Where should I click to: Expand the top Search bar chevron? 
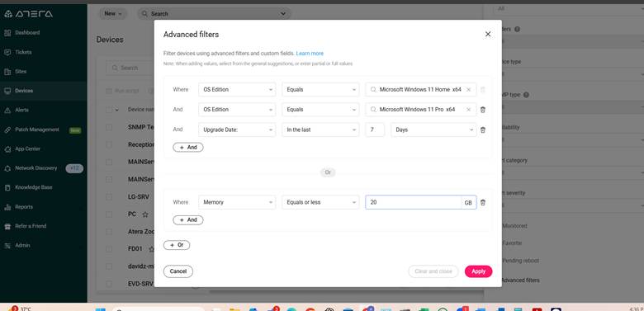click(x=283, y=13)
